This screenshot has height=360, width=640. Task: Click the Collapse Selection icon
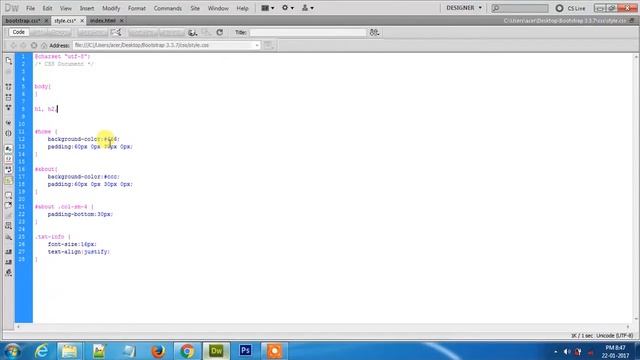pos(9,98)
